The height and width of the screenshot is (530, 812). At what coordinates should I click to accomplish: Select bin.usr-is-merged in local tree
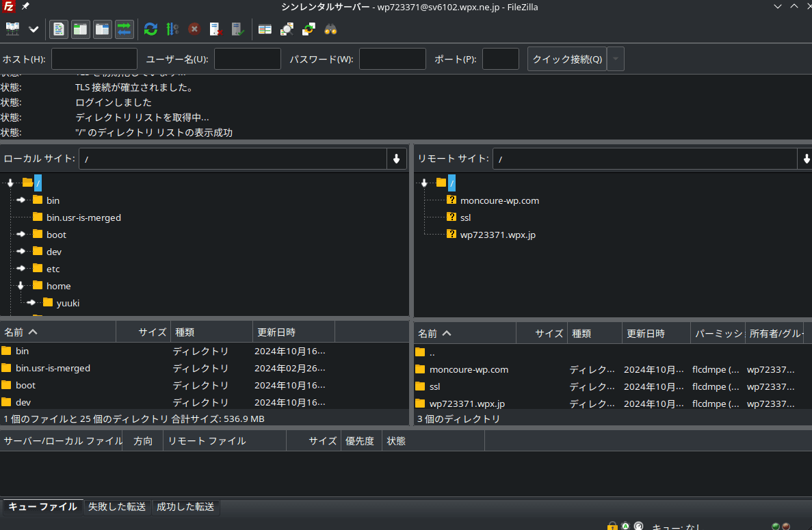click(83, 217)
